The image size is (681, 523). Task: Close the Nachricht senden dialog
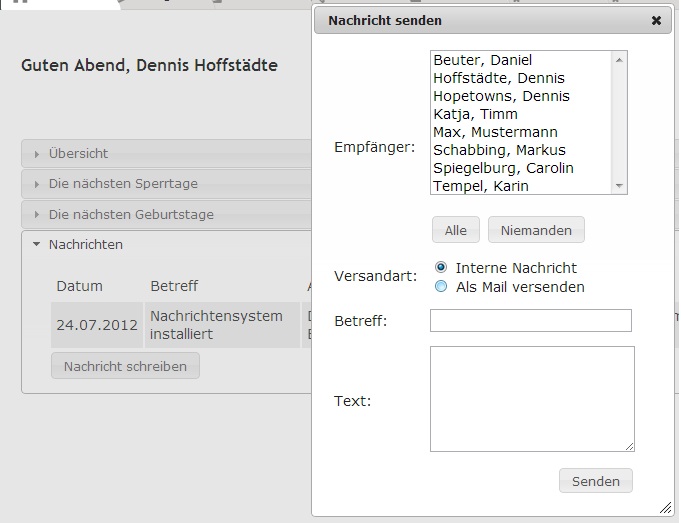tap(656, 20)
